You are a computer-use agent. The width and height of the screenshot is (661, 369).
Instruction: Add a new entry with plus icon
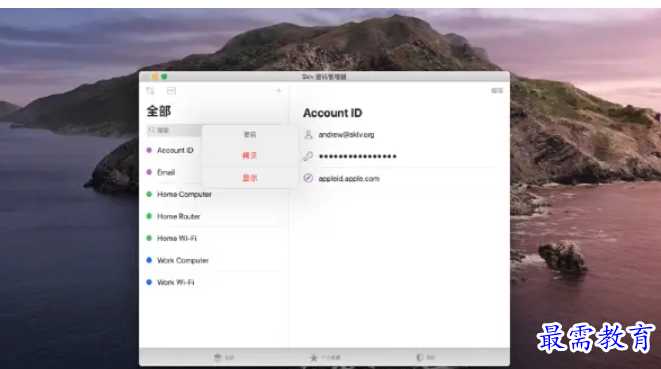coord(278,91)
